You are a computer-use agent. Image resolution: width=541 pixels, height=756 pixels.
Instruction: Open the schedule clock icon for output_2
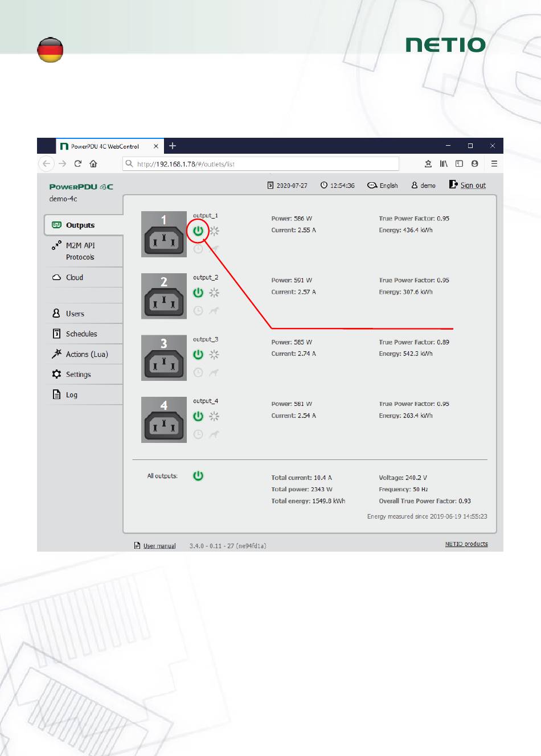coord(198,311)
